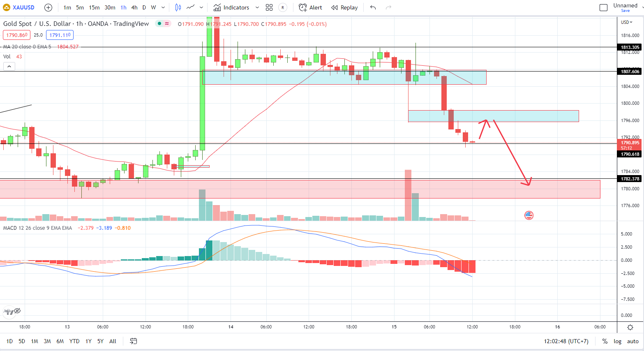Toggle the pink approximate-data status indicator

(167, 24)
